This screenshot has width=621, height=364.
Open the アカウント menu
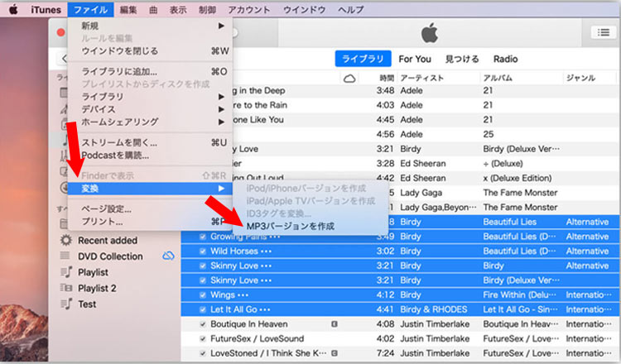249,9
